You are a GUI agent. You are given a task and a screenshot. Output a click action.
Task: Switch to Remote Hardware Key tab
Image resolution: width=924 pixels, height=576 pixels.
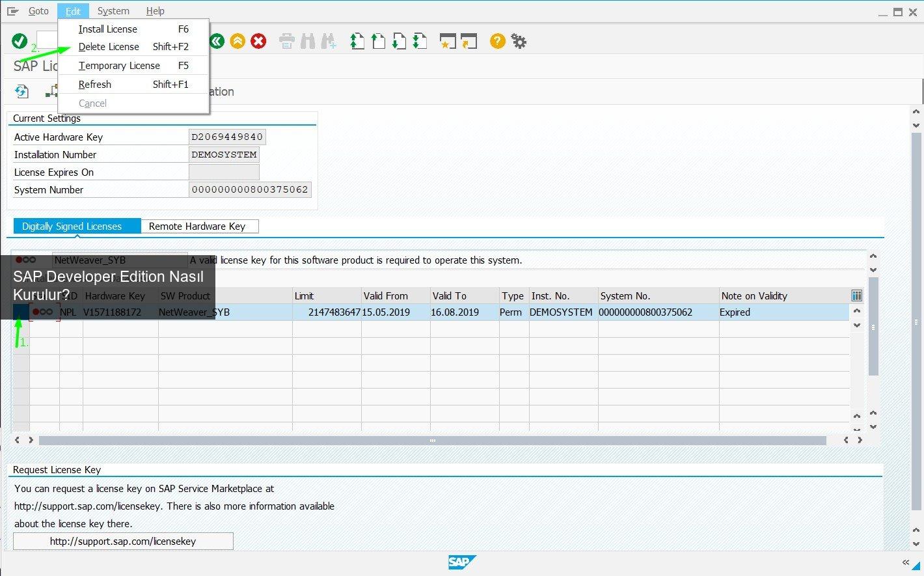197,226
